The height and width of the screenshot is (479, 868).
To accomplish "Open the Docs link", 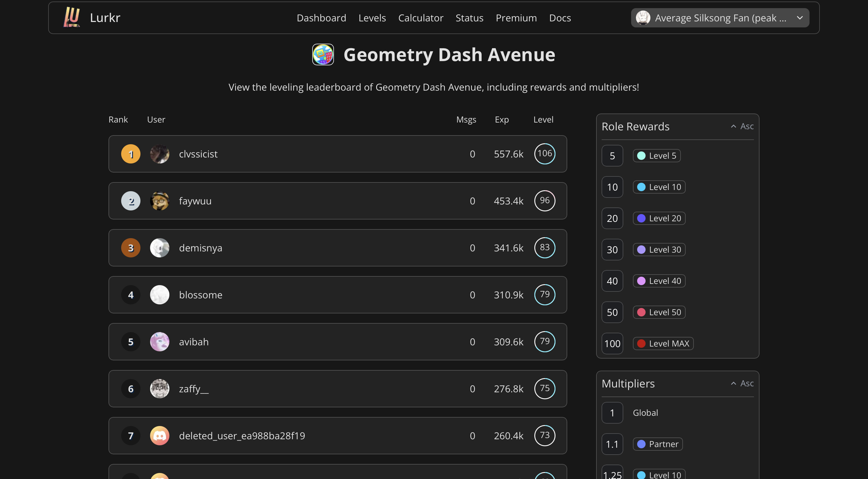I will (560, 18).
